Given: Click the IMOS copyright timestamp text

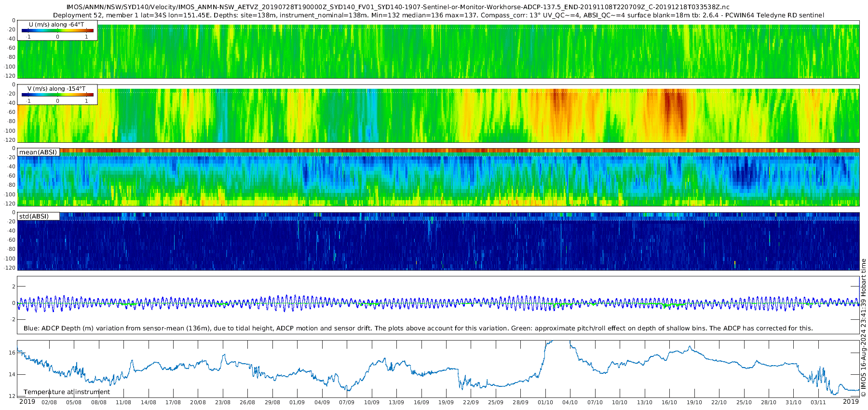Looking at the screenshot, I should [x=863, y=328].
